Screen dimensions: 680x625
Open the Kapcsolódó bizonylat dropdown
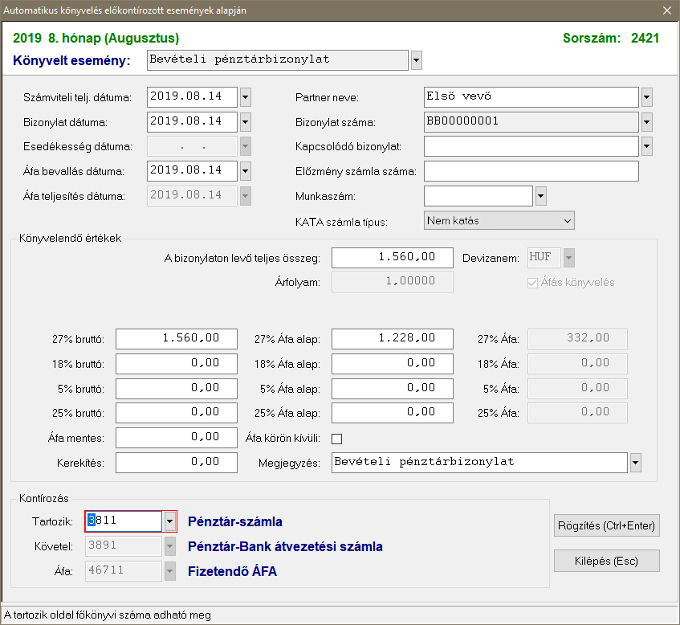(x=646, y=146)
